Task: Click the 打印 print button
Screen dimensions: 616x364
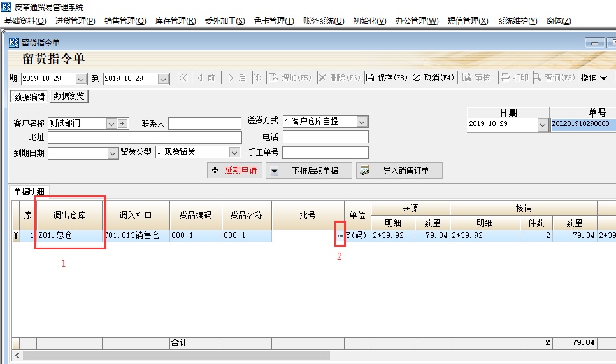Action: coord(515,78)
